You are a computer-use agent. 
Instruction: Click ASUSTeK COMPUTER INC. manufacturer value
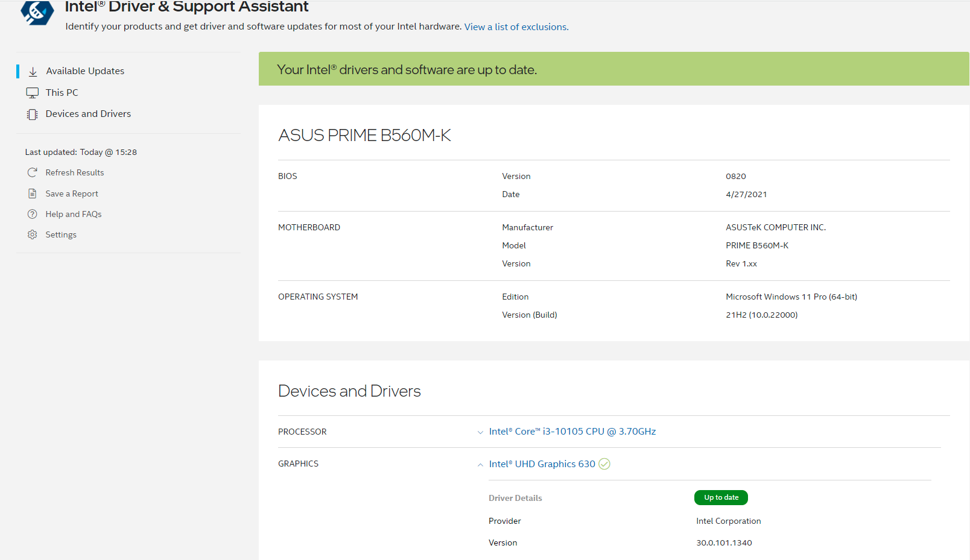tap(776, 228)
